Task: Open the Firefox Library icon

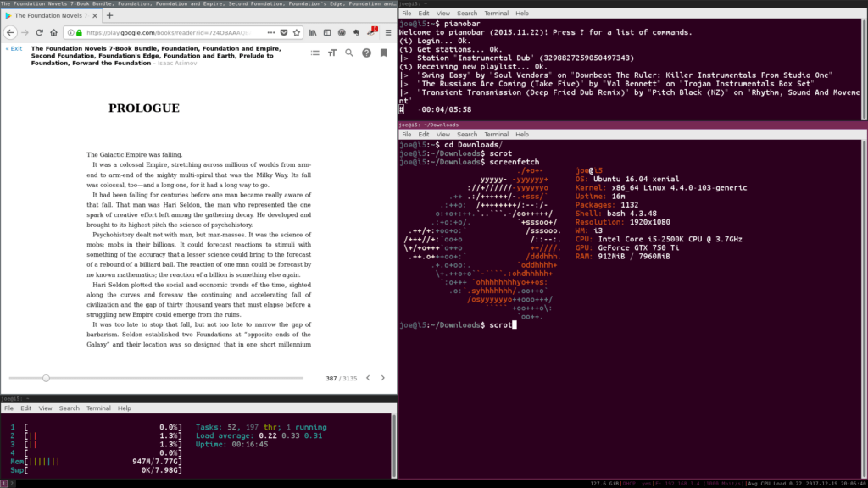Action: (313, 33)
